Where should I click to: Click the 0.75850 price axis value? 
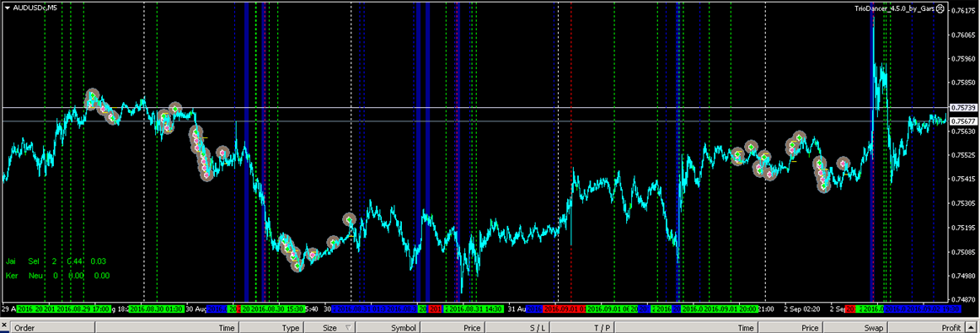tap(962, 83)
